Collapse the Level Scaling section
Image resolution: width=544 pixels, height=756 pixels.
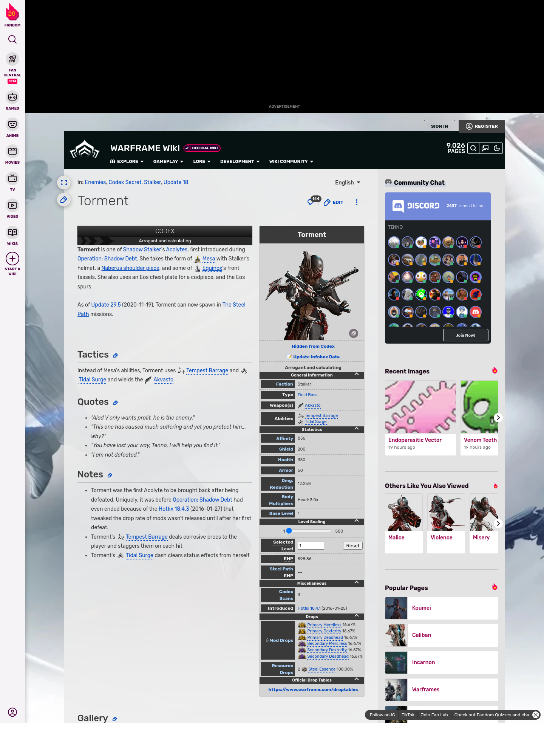coord(357,521)
